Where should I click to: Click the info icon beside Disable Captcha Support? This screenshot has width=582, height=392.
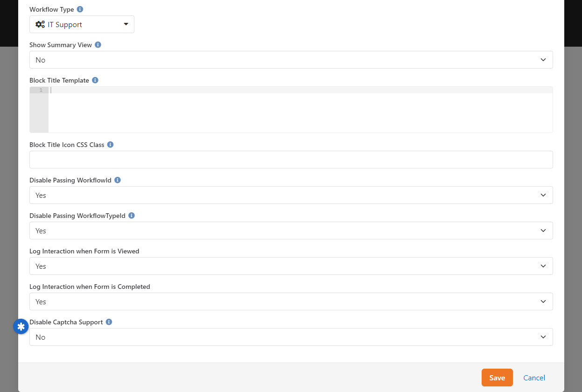coord(109,322)
